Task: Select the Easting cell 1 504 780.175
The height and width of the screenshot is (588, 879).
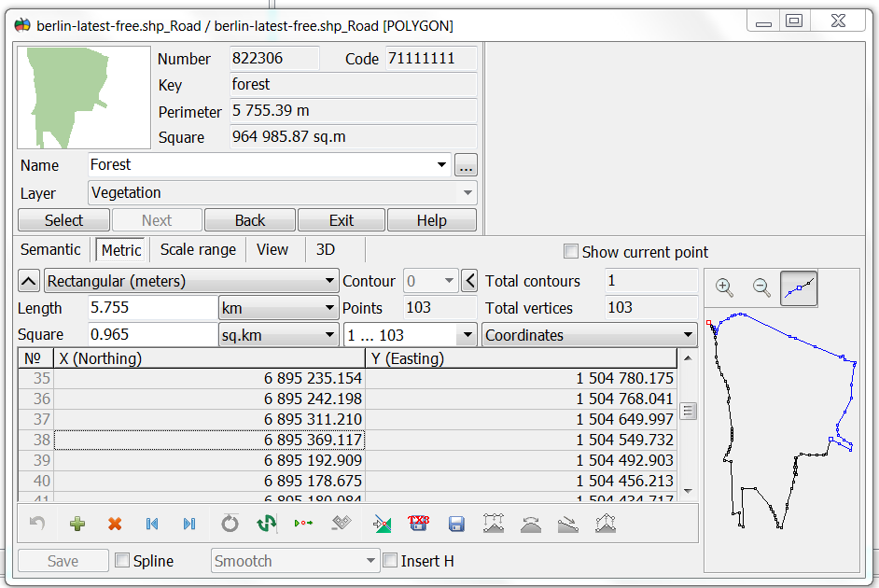Action: 522,378
